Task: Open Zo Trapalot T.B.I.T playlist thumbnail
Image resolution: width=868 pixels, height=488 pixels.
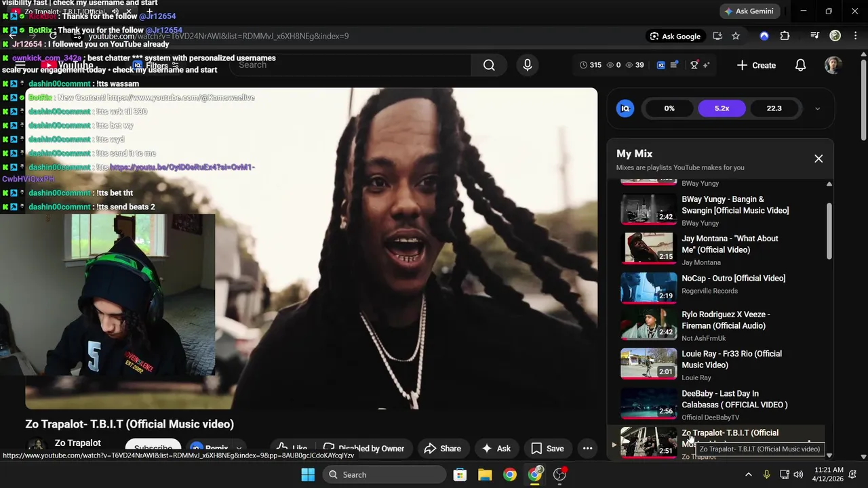Action: pyautogui.click(x=649, y=443)
